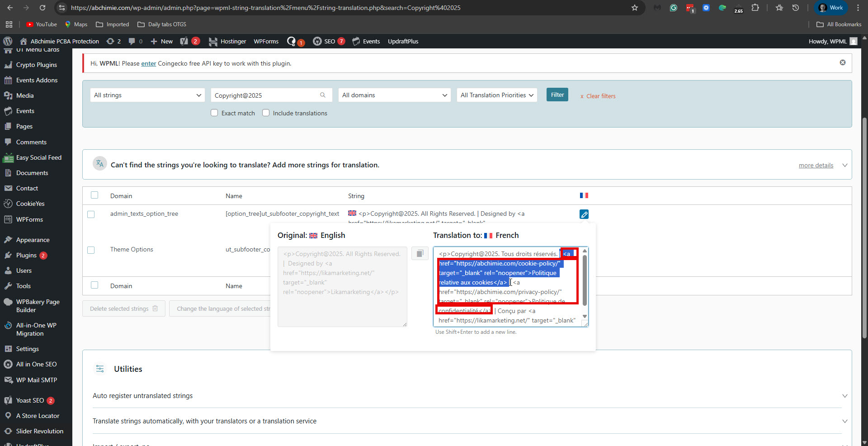Toggle the Include translations checkbox
This screenshot has width=868, height=446.
[x=266, y=113]
